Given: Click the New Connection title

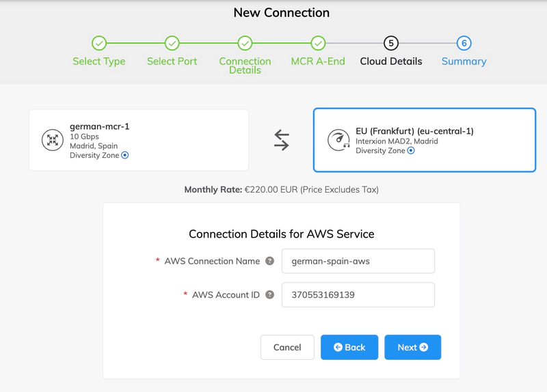Looking at the screenshot, I should (x=282, y=13).
